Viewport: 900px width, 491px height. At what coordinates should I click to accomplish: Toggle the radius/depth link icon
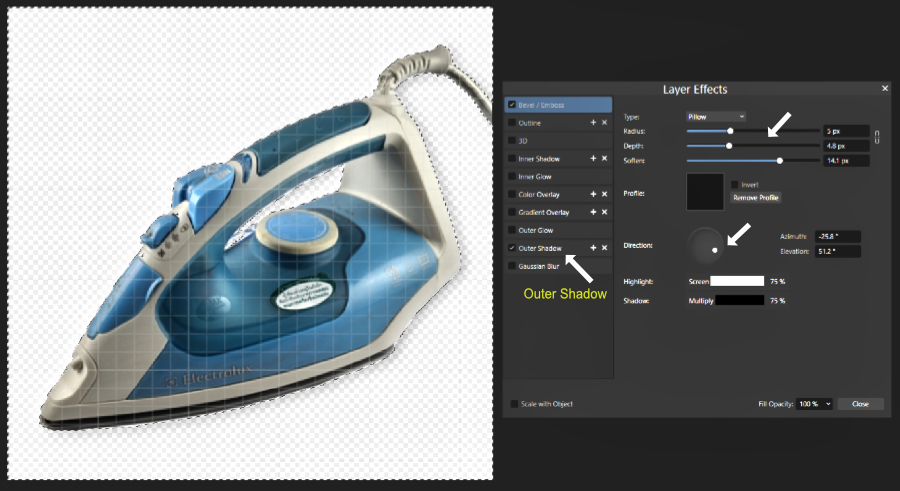(877, 137)
